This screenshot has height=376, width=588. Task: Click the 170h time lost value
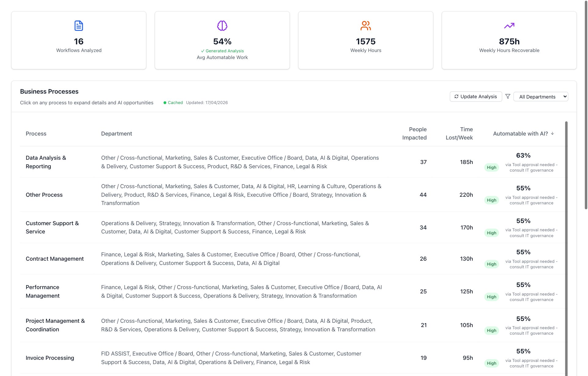[467, 228]
